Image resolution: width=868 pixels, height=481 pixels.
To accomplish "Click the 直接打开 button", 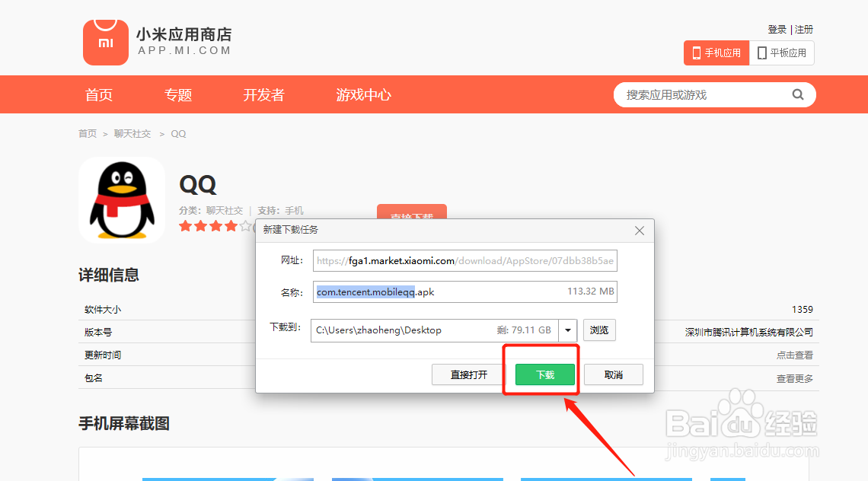I will [469, 374].
